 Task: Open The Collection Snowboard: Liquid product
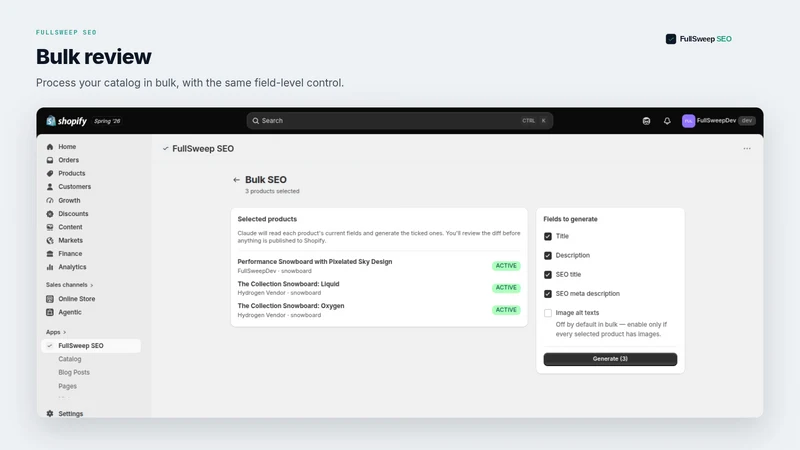click(288, 284)
